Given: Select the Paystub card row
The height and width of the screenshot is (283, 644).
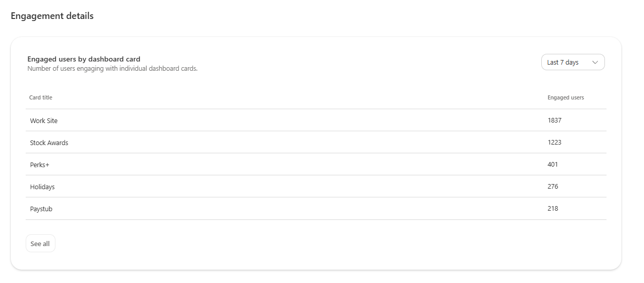Looking at the screenshot, I should (x=316, y=209).
